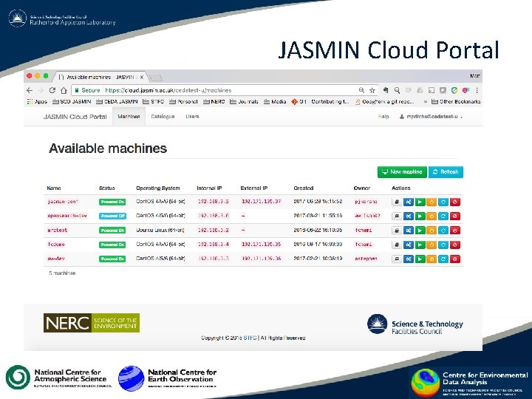Click cyan restart icon for jasmin-conf row
532x399 pixels.
tap(443, 202)
